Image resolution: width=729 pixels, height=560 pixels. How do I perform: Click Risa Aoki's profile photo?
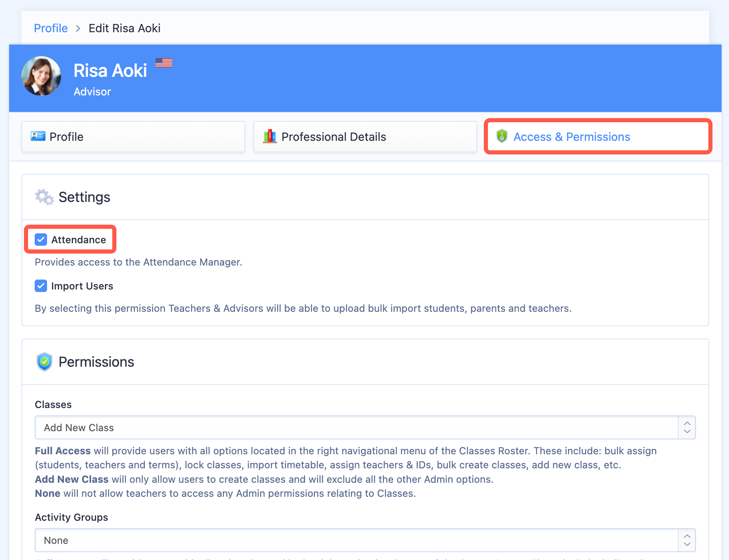41,76
